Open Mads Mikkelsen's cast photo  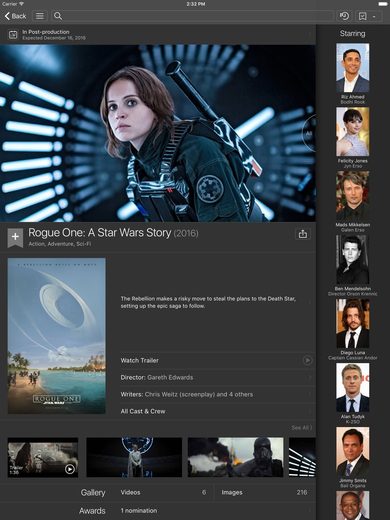(x=353, y=196)
